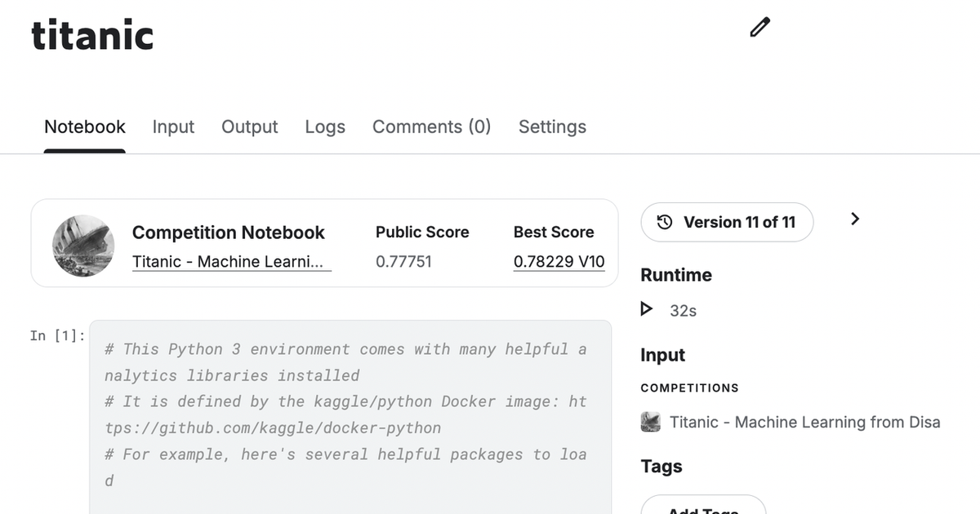This screenshot has width=980, height=514.
Task: Open the Titanic ship competition thumbnail
Action: pos(83,246)
